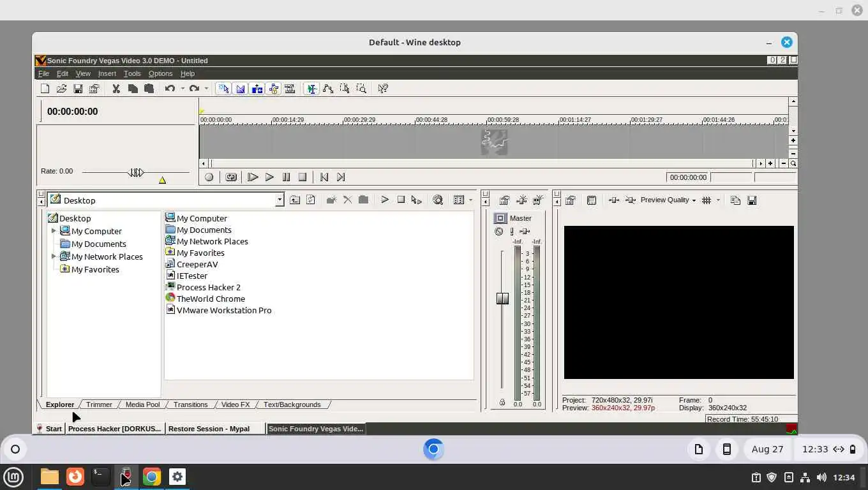
Task: Open Preview Quality dropdown
Action: (668, 200)
